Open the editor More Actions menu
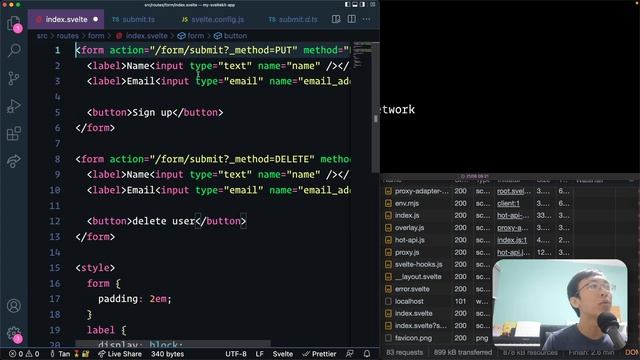This screenshot has width=640, height=360. click(x=367, y=19)
